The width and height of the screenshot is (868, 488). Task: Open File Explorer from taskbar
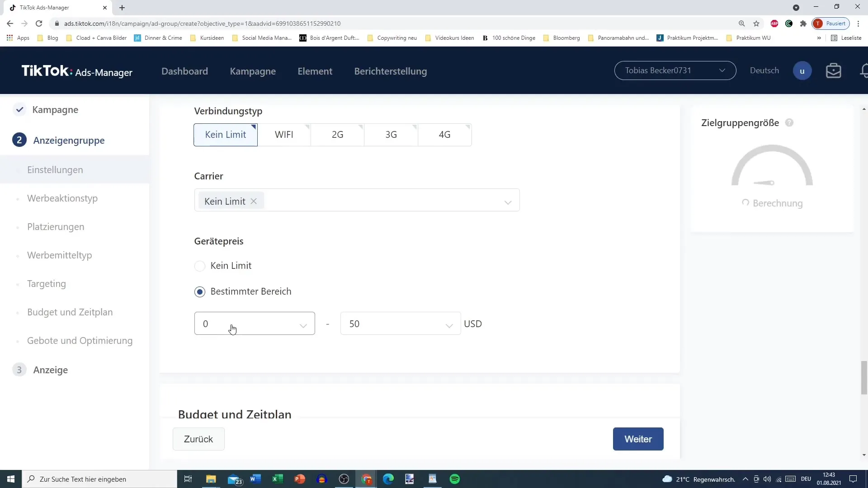click(211, 479)
